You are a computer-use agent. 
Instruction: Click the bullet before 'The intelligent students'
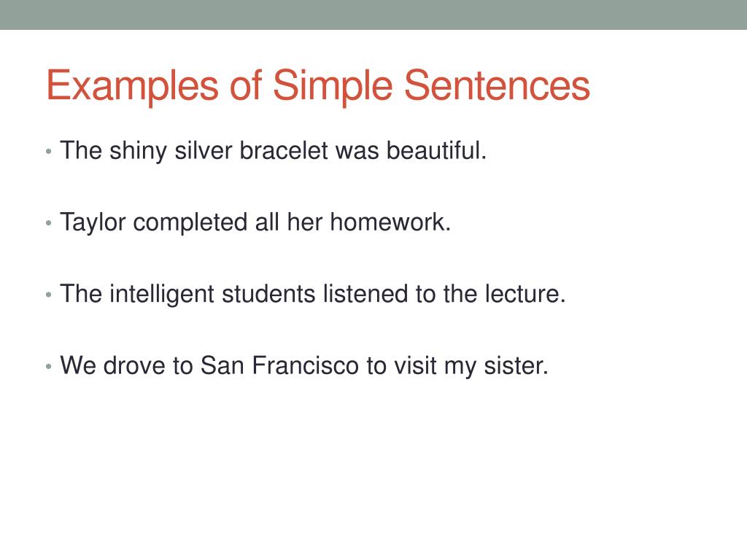tap(49, 295)
